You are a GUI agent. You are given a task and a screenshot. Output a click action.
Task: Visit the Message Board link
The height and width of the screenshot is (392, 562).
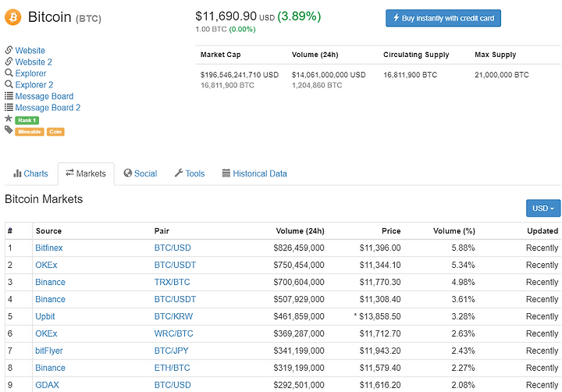coord(44,96)
